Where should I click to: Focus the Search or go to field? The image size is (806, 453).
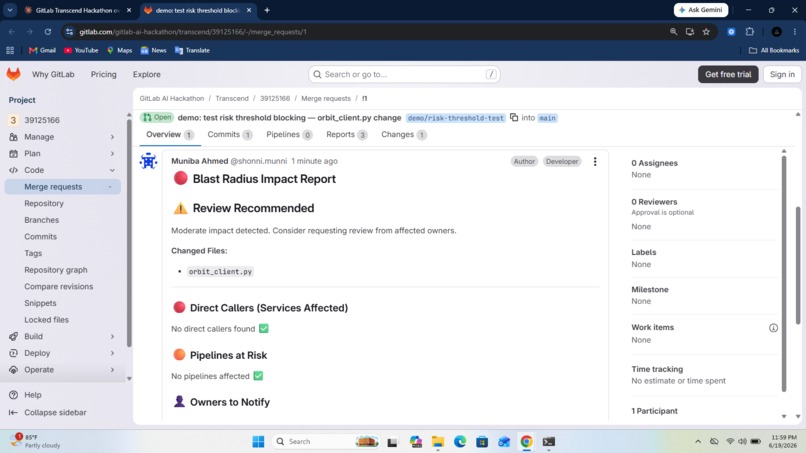(404, 74)
